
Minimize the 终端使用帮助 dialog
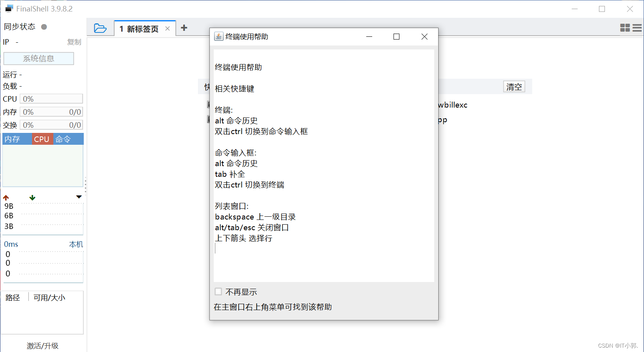[369, 36]
